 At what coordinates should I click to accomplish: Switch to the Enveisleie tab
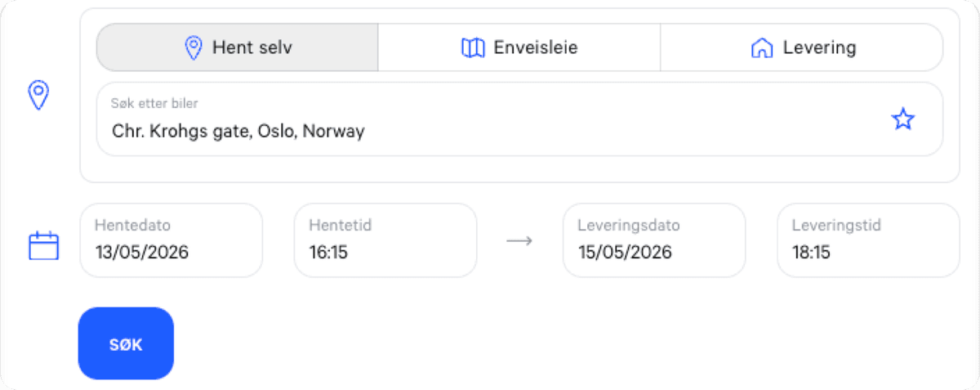pyautogui.click(x=519, y=47)
